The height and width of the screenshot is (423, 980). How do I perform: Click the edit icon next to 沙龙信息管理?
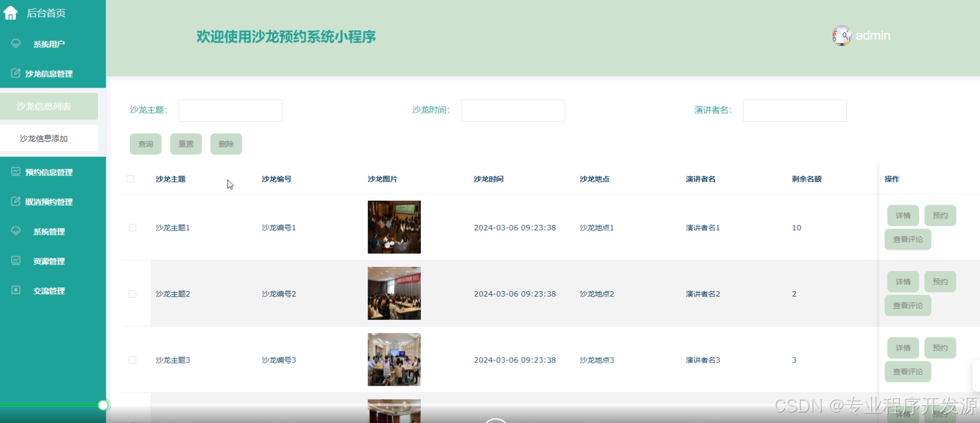16,73
